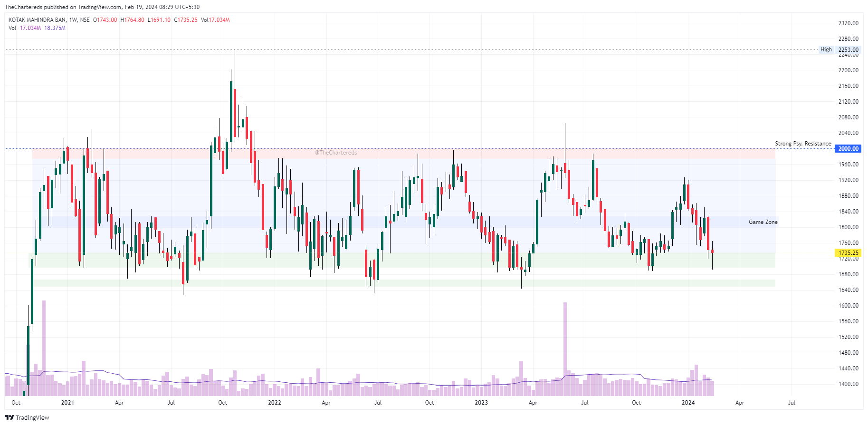Click the 2023 time axis label
Image resolution: width=868 pixels, height=426 pixels.
[481, 403]
